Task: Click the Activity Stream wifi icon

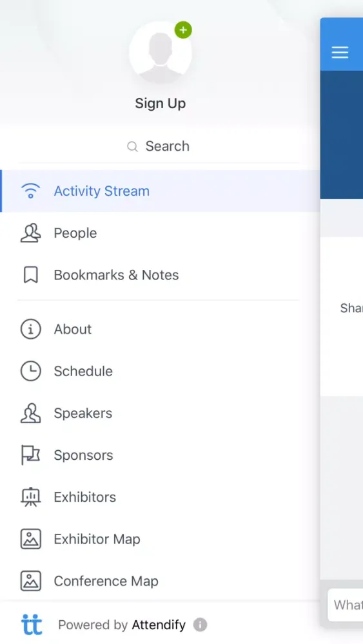Action: click(x=30, y=191)
